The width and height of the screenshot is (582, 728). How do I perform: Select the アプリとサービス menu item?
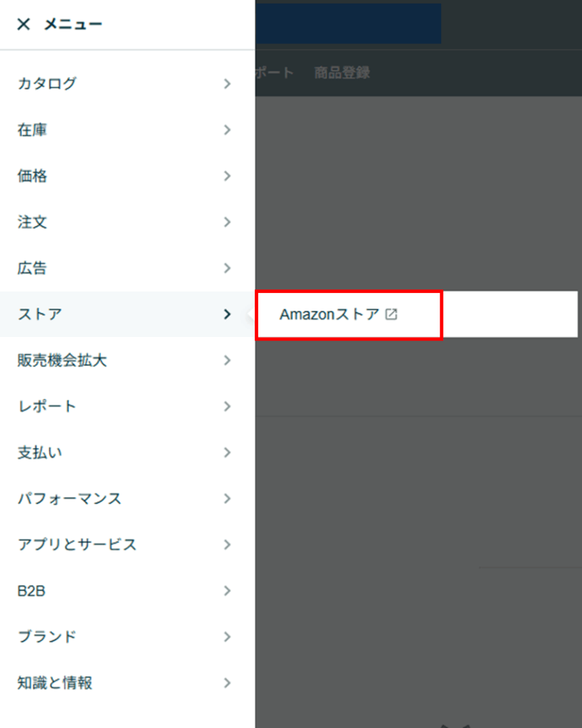point(77,545)
